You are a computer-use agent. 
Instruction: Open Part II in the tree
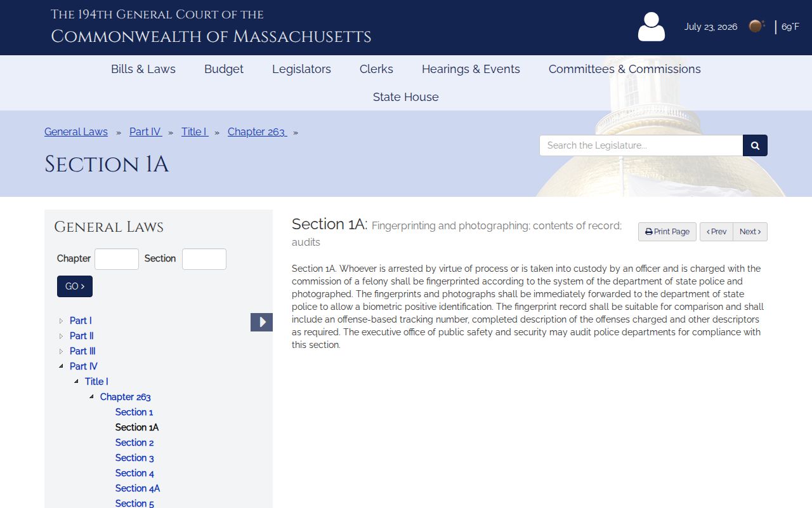[x=82, y=336]
